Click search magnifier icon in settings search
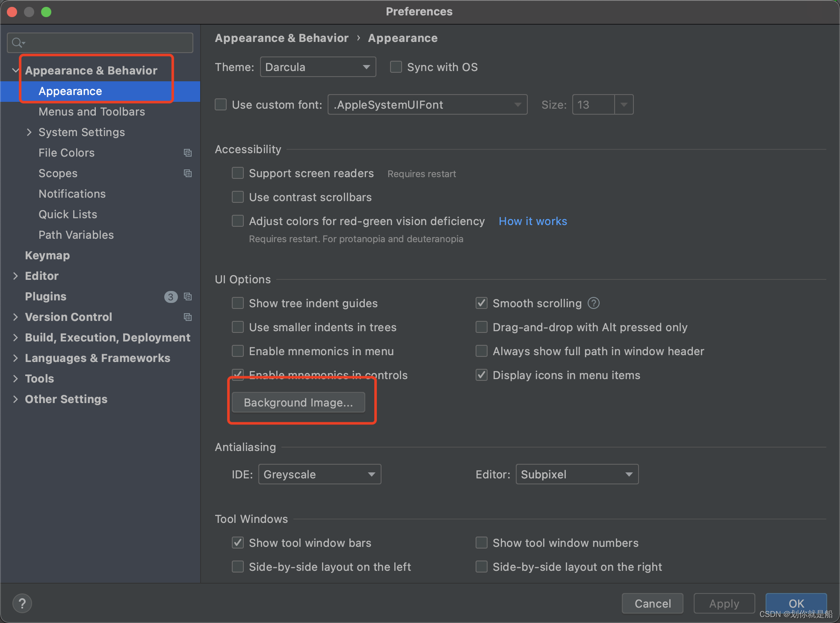This screenshot has width=840, height=623. click(18, 42)
